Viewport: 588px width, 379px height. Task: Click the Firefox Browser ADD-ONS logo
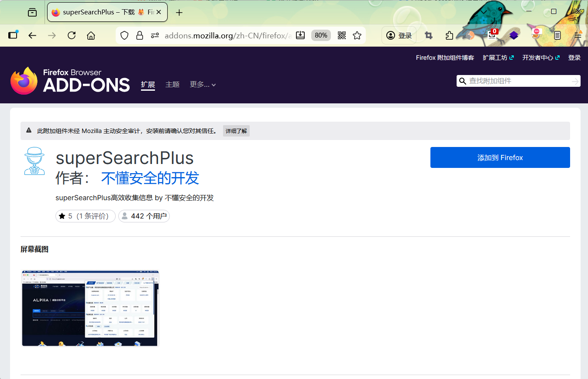[x=70, y=81]
